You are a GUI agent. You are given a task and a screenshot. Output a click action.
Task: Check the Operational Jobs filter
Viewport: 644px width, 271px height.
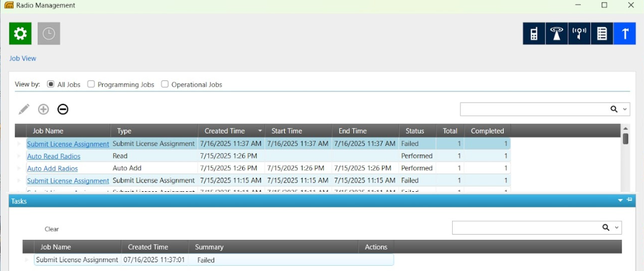tap(165, 84)
